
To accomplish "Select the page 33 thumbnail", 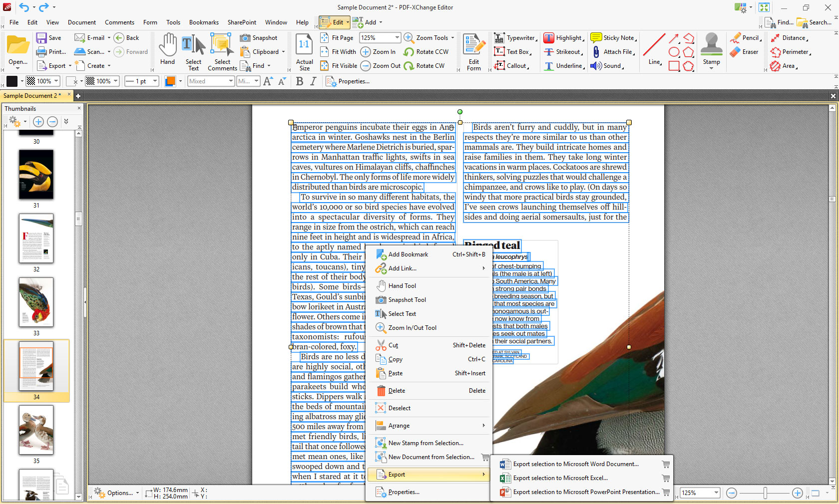I will [36, 302].
